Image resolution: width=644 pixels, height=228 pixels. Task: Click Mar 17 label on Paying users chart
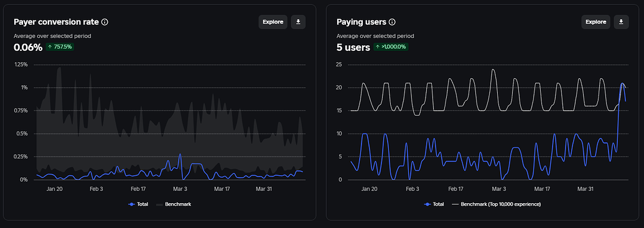pos(542,189)
